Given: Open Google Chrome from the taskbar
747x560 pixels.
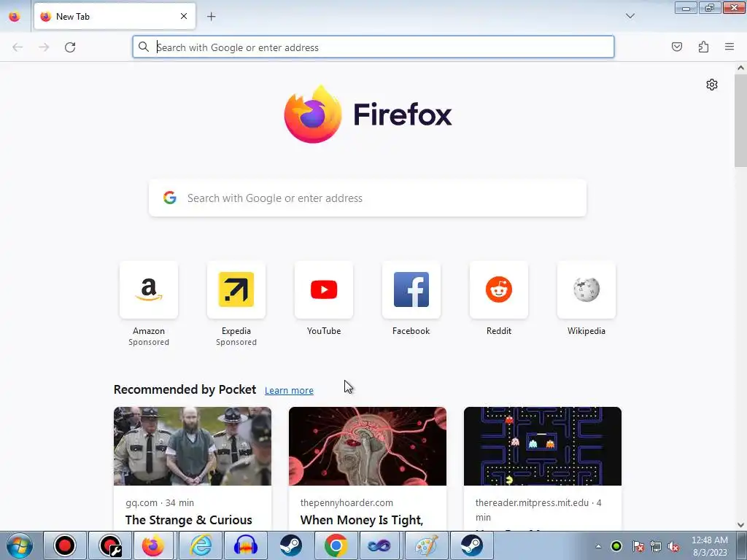Looking at the screenshot, I should tap(336, 545).
